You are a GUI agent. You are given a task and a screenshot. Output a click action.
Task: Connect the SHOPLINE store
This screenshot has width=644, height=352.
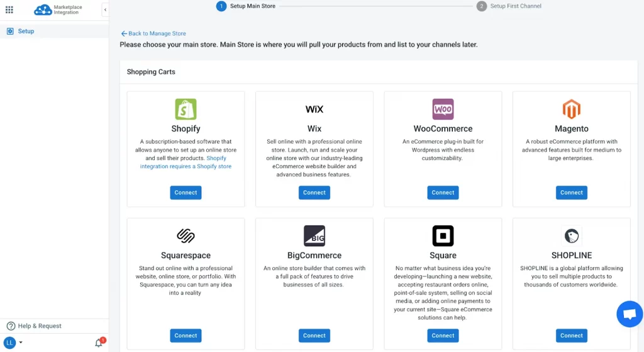pos(571,336)
